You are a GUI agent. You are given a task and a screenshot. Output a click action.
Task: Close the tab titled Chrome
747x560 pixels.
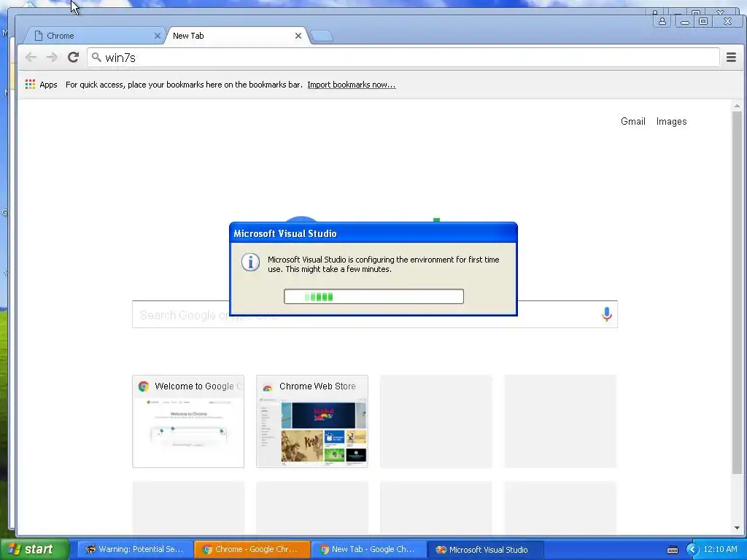pos(158,36)
